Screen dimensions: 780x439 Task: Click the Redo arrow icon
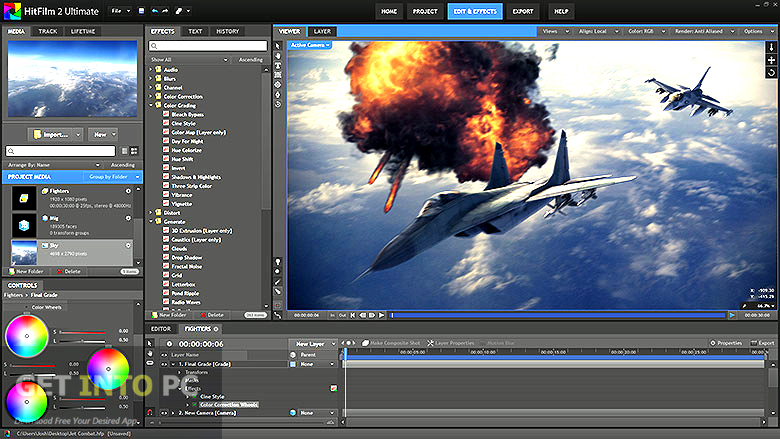[165, 11]
